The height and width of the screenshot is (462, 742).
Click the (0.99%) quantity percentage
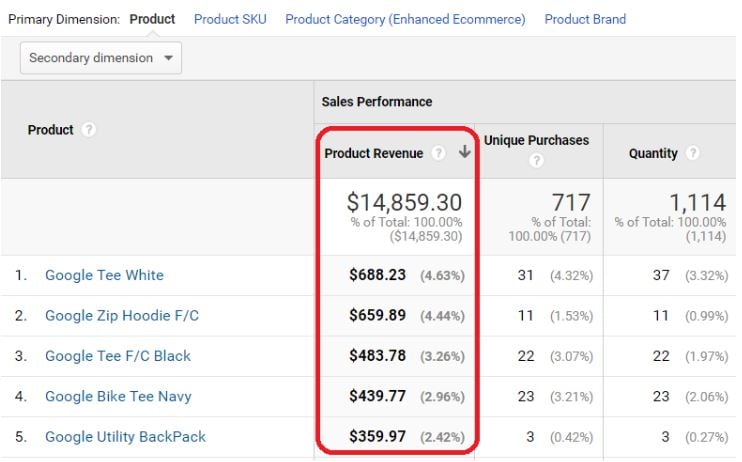tap(707, 316)
